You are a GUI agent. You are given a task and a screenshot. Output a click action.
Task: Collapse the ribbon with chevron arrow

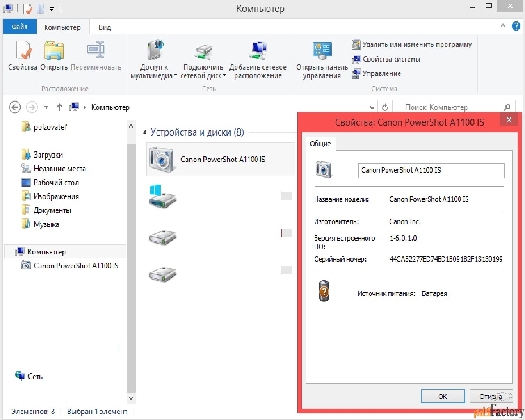[x=503, y=26]
